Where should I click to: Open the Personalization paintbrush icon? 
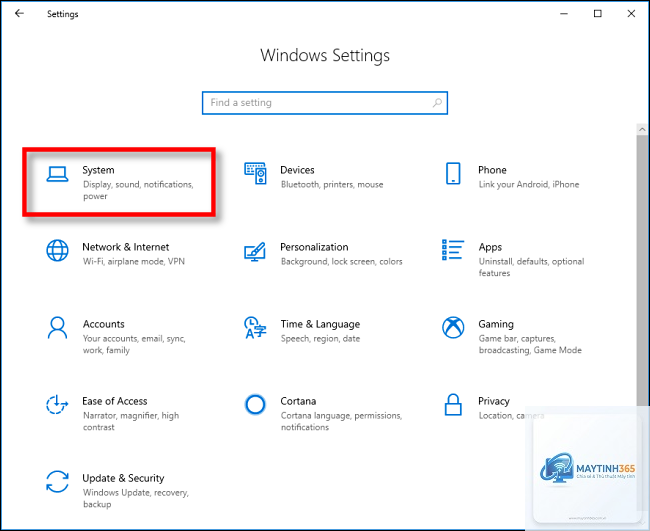coord(255,252)
